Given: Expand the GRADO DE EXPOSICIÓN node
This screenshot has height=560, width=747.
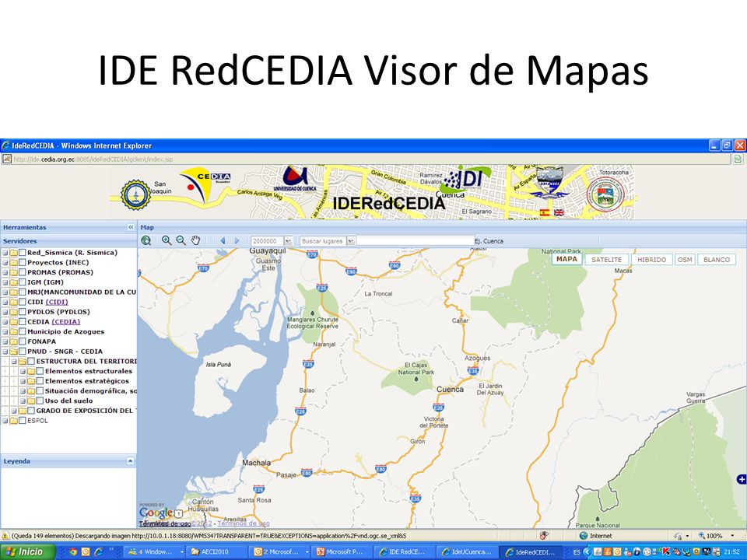Looking at the screenshot, I should 14,411.
